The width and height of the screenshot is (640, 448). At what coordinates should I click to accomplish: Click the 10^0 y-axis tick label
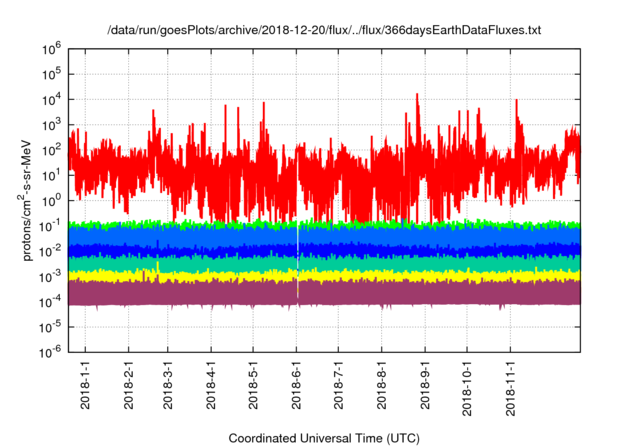(52, 201)
